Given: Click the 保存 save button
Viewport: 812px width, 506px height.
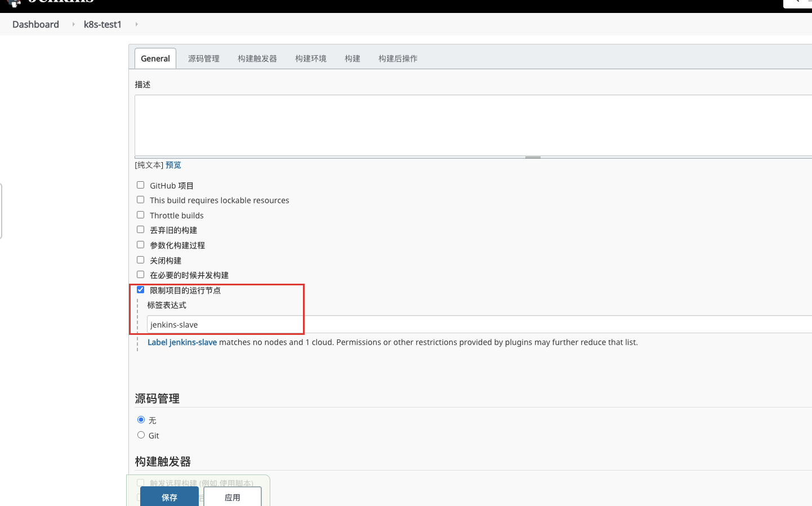Looking at the screenshot, I should pos(169,497).
